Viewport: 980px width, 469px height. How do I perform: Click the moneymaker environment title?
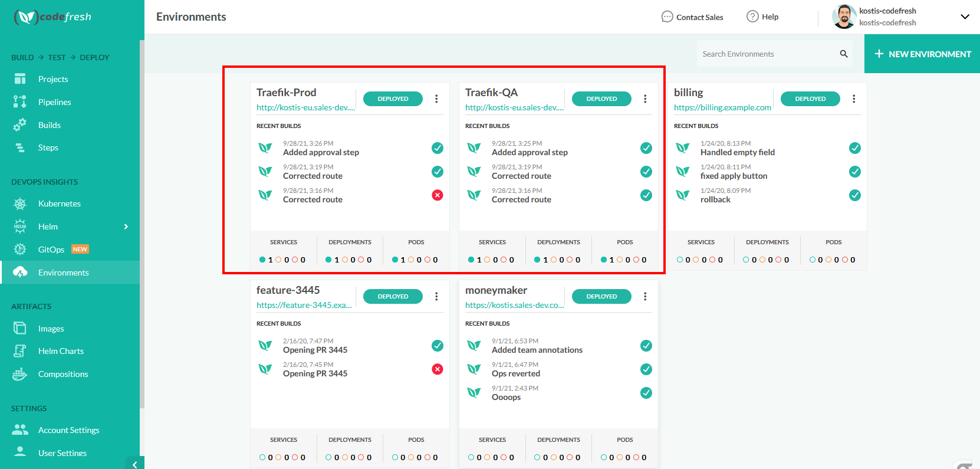point(496,290)
